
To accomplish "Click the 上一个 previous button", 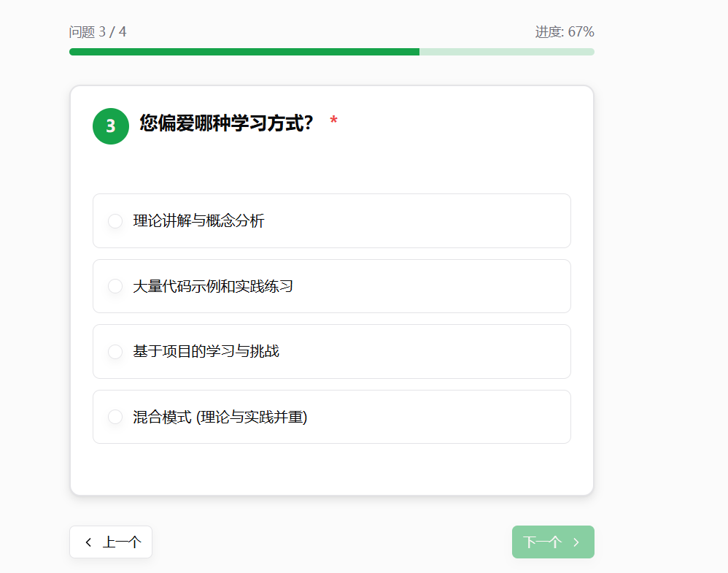I will (111, 542).
